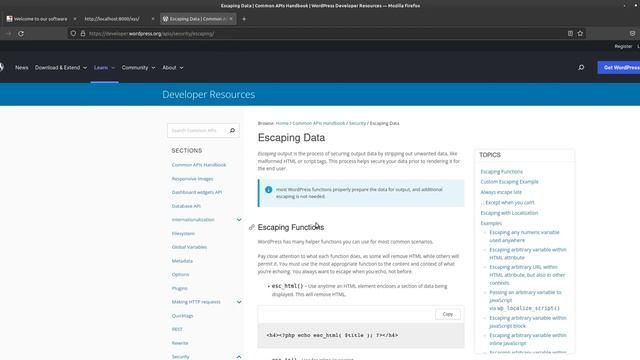Click the anchor link icon beside Escaping Functions
This screenshot has width=640, height=360.
point(251,227)
